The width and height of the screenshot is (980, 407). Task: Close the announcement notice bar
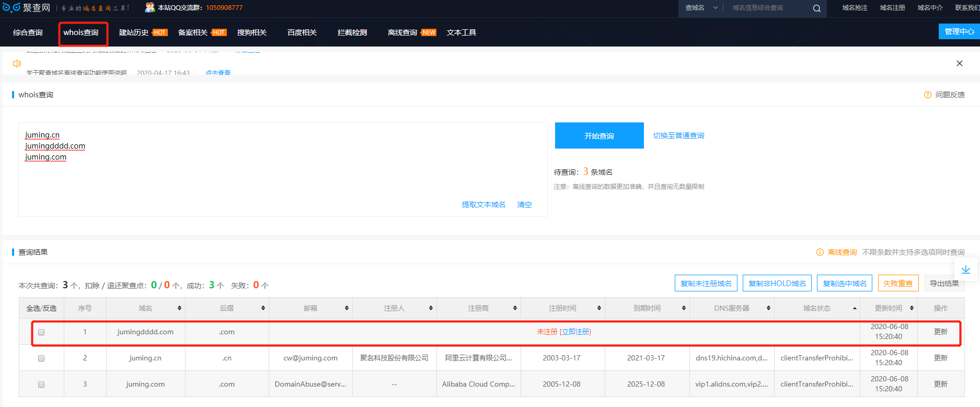(959, 63)
